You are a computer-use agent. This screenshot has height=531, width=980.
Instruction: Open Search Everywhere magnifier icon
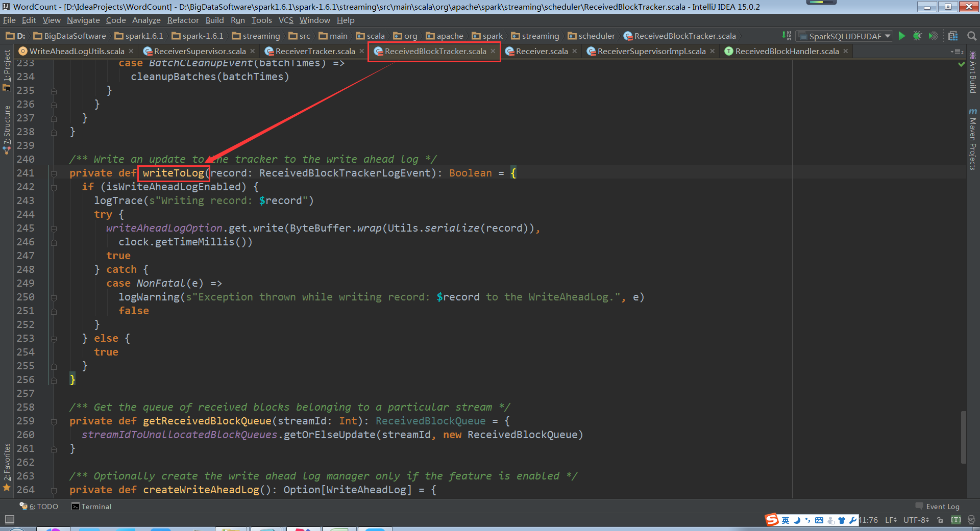pyautogui.click(x=972, y=36)
